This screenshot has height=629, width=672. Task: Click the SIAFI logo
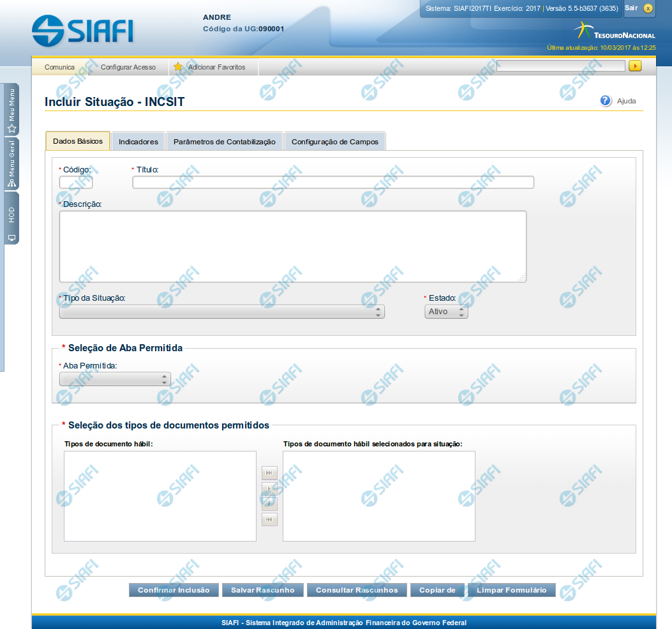83,30
